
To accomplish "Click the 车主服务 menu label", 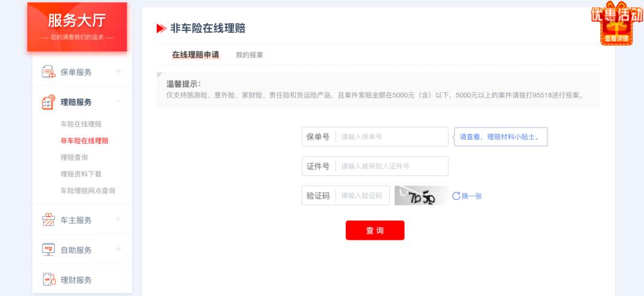I will [x=76, y=220].
